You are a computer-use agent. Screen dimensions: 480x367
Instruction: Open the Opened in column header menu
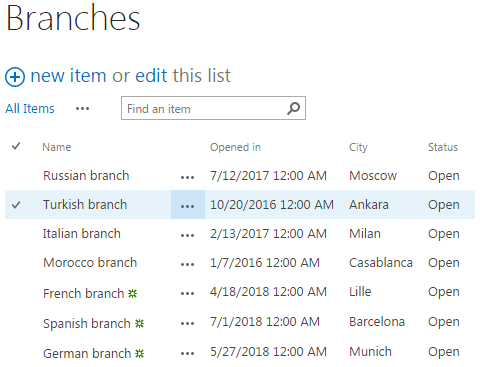point(235,147)
